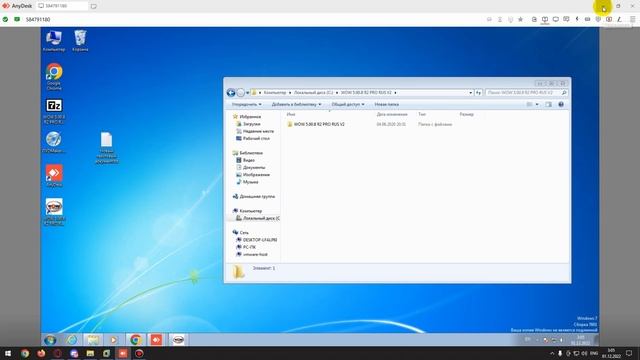Screen dimensions: 640x360
Task: Open the Упорядочить menu
Action: (x=247, y=104)
